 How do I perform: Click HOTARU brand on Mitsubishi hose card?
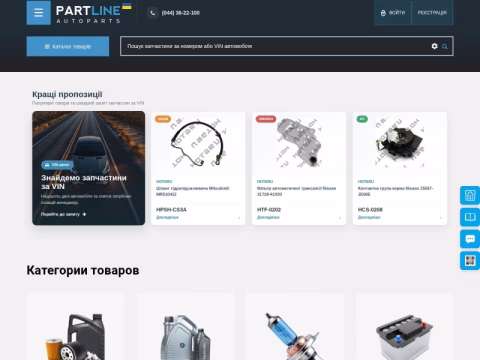(x=164, y=182)
